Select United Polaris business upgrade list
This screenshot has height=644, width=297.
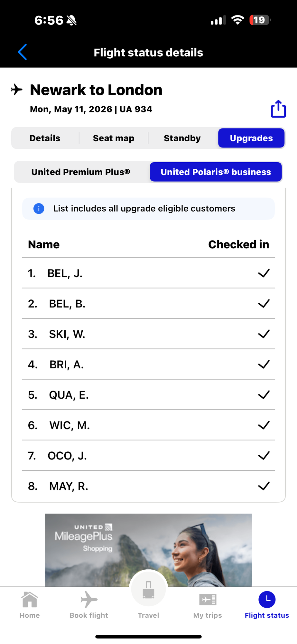(216, 172)
